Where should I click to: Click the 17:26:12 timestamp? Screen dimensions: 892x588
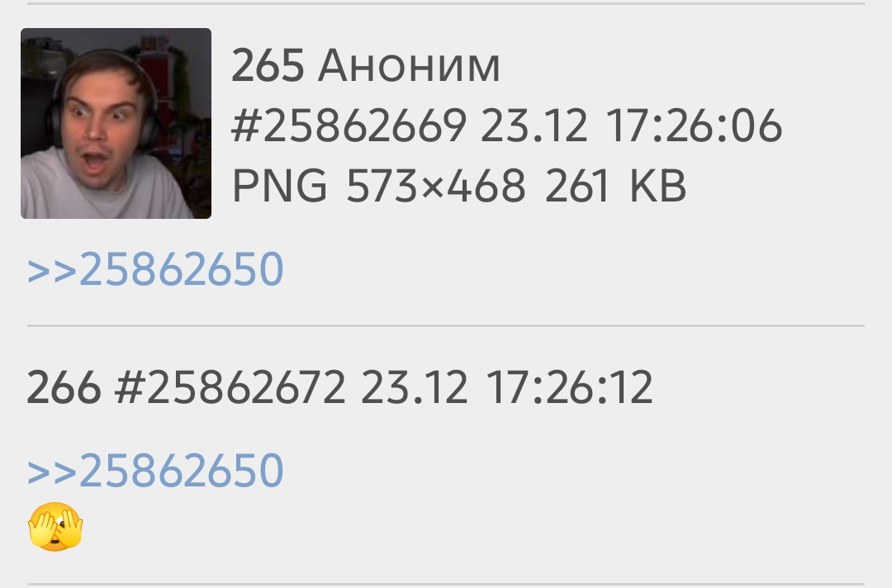(569, 387)
